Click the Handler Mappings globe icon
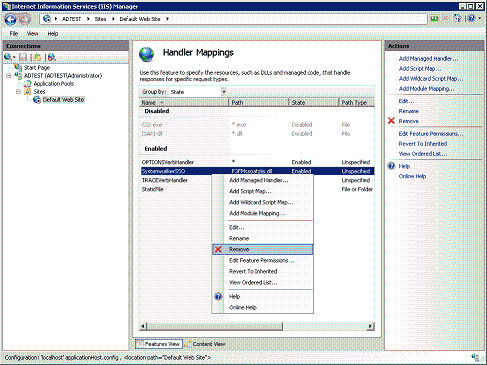487x365 pixels. pyautogui.click(x=147, y=55)
